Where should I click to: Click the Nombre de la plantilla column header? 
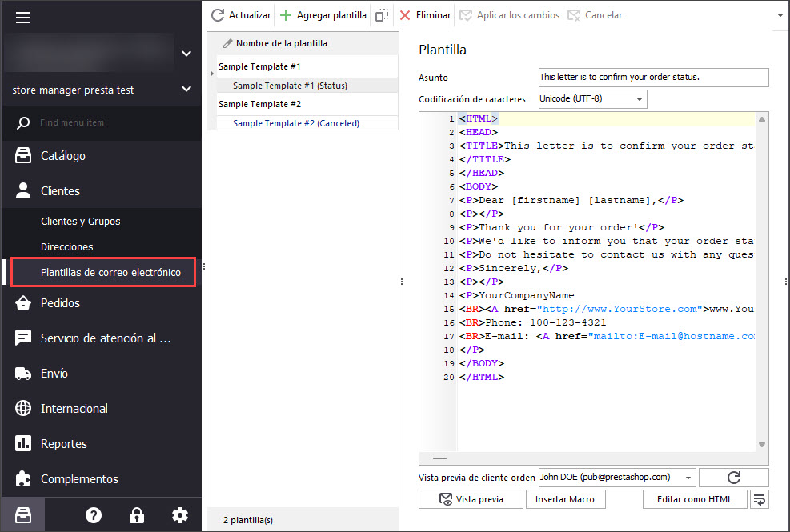(x=303, y=43)
